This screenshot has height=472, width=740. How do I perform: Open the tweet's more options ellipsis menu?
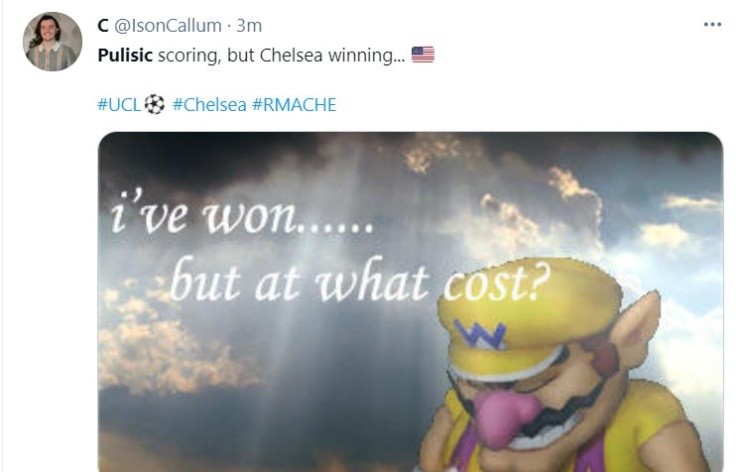pyautogui.click(x=712, y=25)
